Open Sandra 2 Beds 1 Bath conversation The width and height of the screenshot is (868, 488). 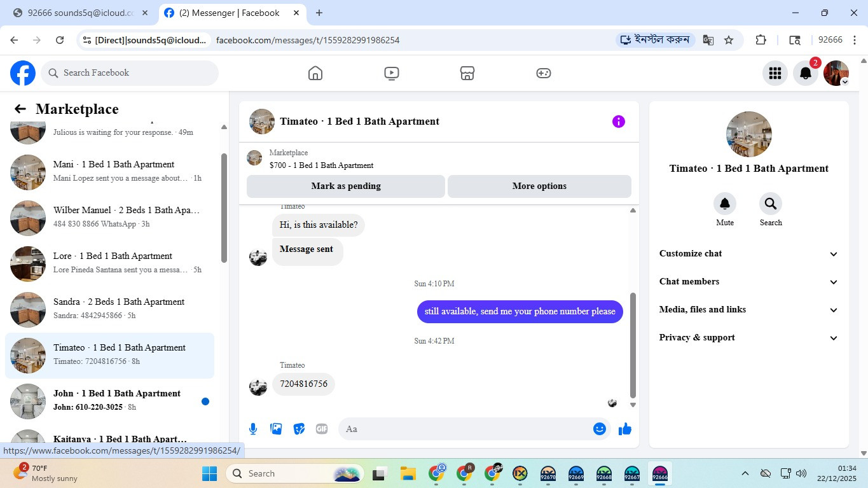[x=109, y=309]
